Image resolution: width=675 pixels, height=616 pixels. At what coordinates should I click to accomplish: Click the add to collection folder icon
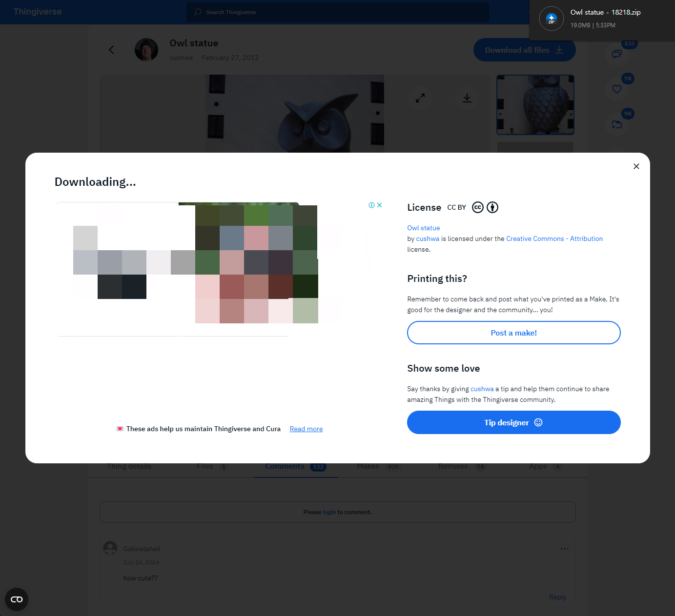coord(617,125)
